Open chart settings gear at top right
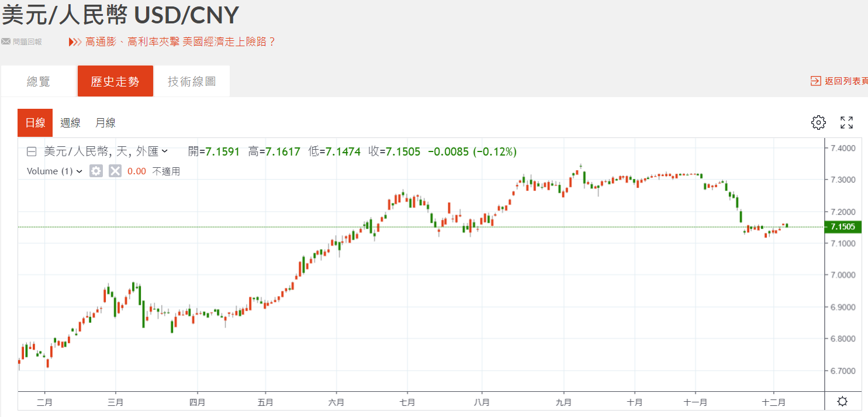The height and width of the screenshot is (417, 868). pyautogui.click(x=818, y=122)
